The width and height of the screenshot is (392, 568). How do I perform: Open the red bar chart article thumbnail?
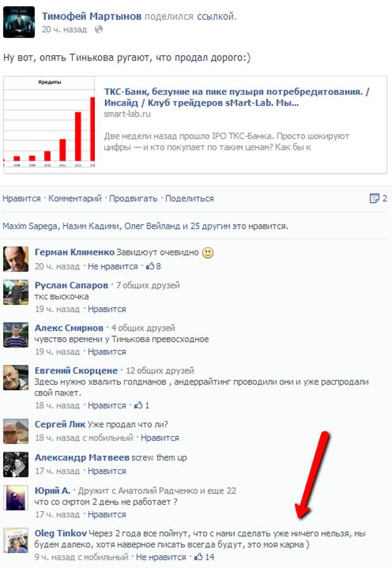point(49,122)
